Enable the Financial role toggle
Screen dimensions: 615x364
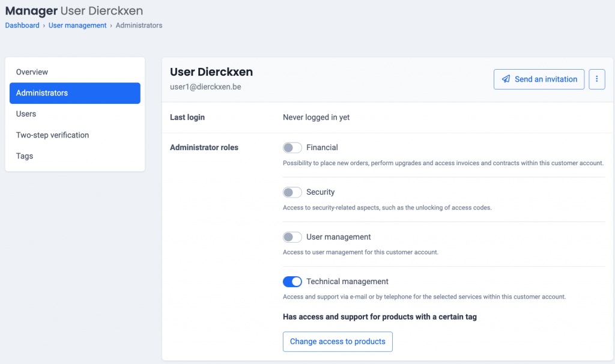(x=292, y=148)
